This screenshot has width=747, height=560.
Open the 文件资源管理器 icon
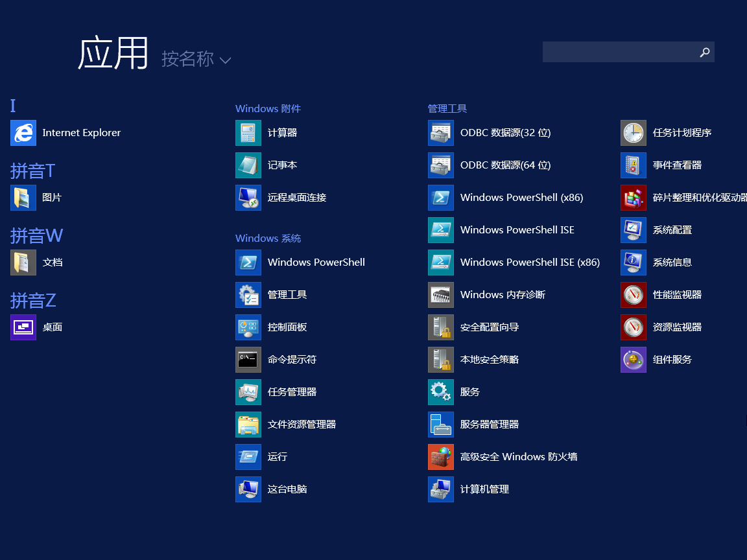coord(248,425)
